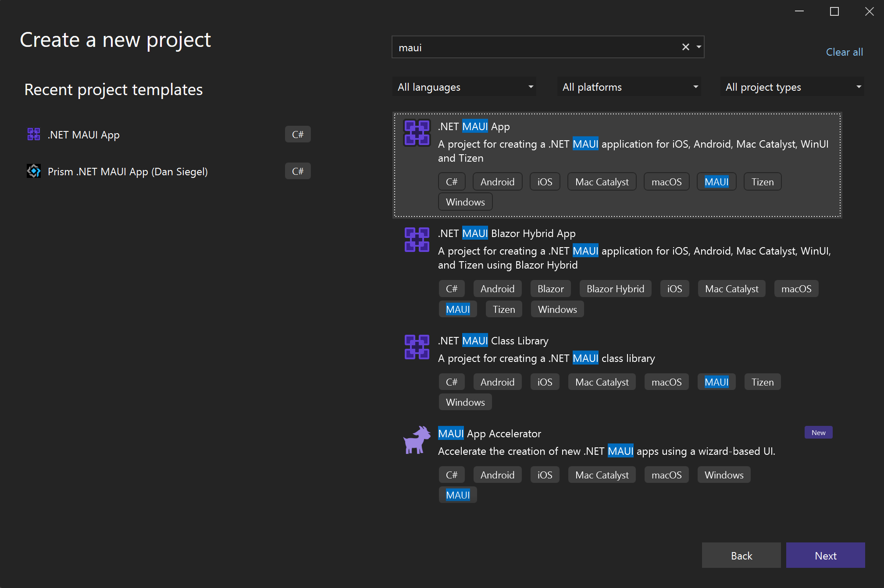Open the All platforms dropdown
The width and height of the screenshot is (884, 588).
(629, 87)
